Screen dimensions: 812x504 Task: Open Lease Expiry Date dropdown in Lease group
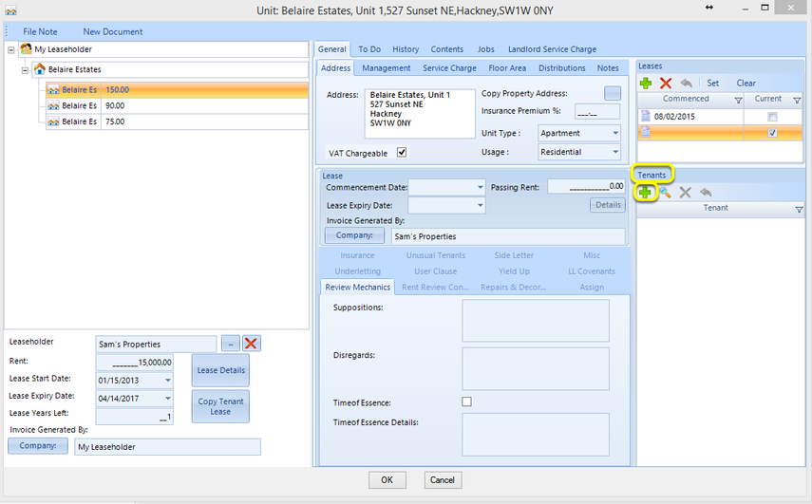(x=480, y=205)
